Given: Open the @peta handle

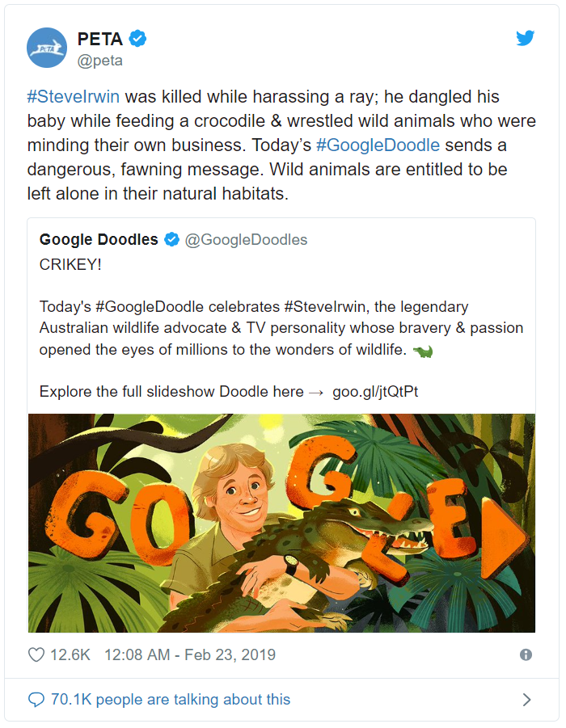Looking at the screenshot, I should coord(100,61).
